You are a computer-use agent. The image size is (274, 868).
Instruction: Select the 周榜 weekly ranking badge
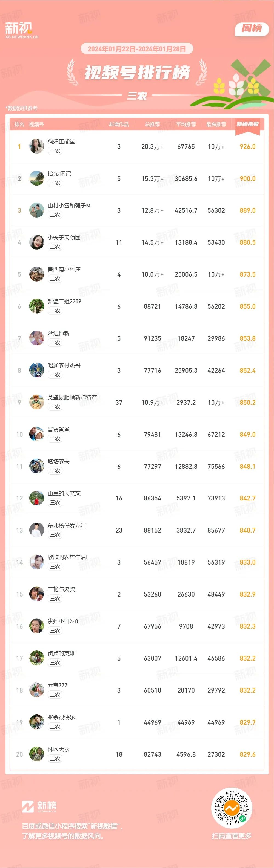[x=252, y=29]
